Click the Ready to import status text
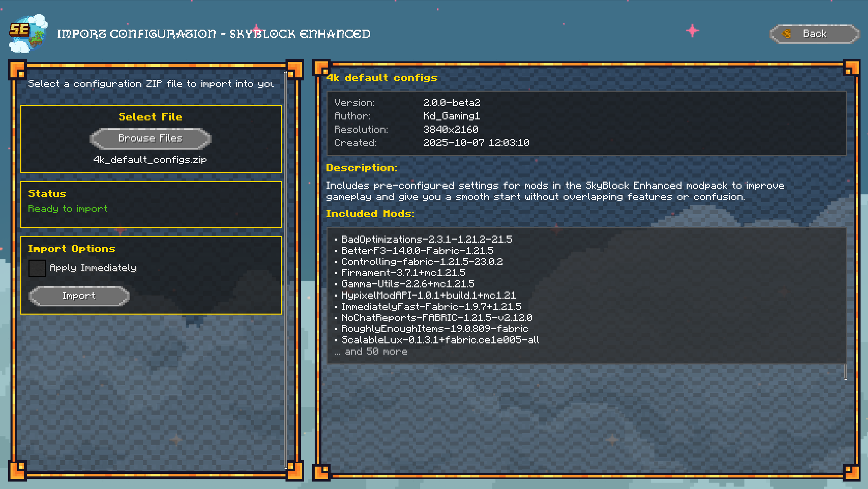 pyautogui.click(x=67, y=209)
